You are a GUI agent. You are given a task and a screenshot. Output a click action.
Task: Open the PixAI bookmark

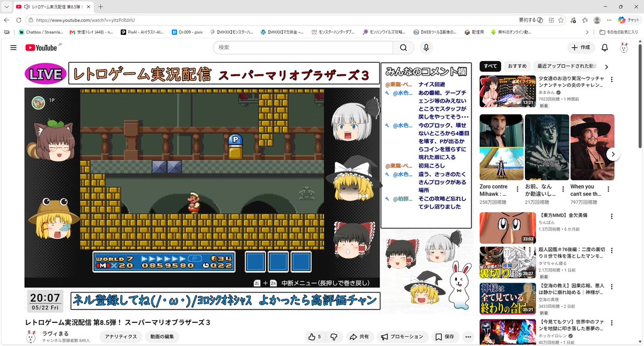pyautogui.click(x=142, y=32)
